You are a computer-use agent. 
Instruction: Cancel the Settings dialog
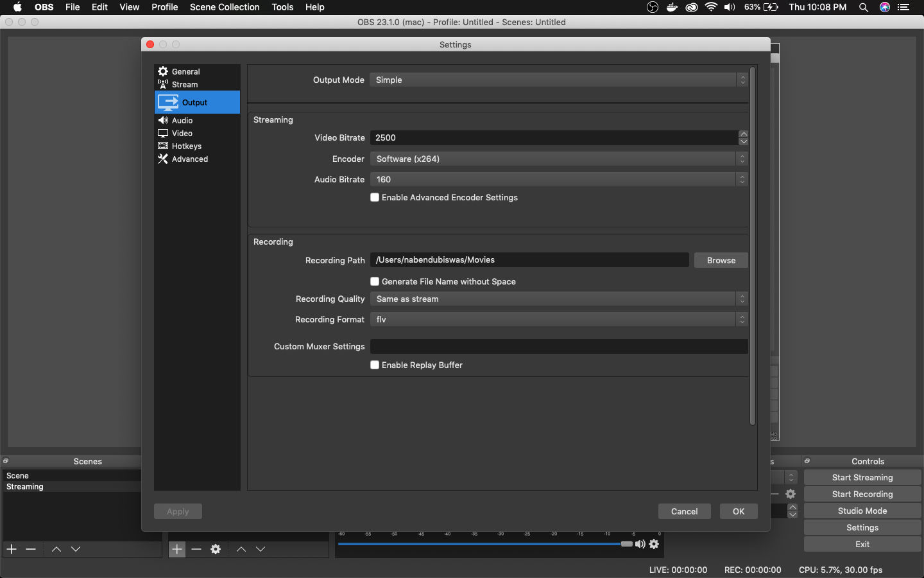tap(684, 511)
